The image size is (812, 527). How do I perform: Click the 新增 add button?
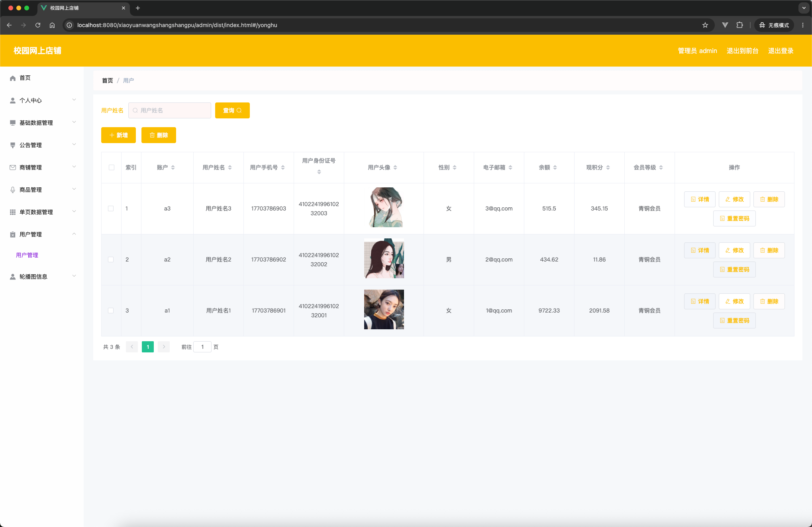pos(118,135)
